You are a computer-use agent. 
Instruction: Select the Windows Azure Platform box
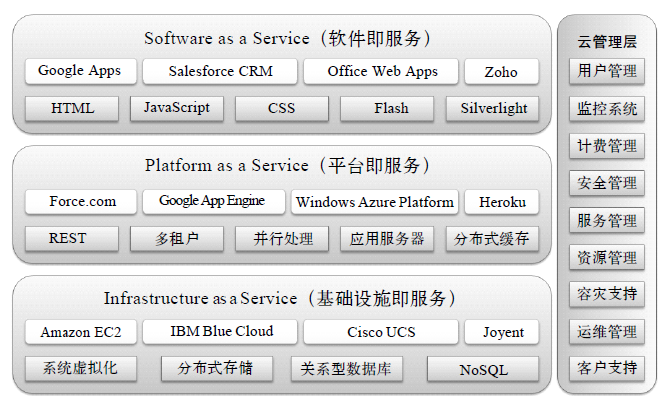(374, 202)
